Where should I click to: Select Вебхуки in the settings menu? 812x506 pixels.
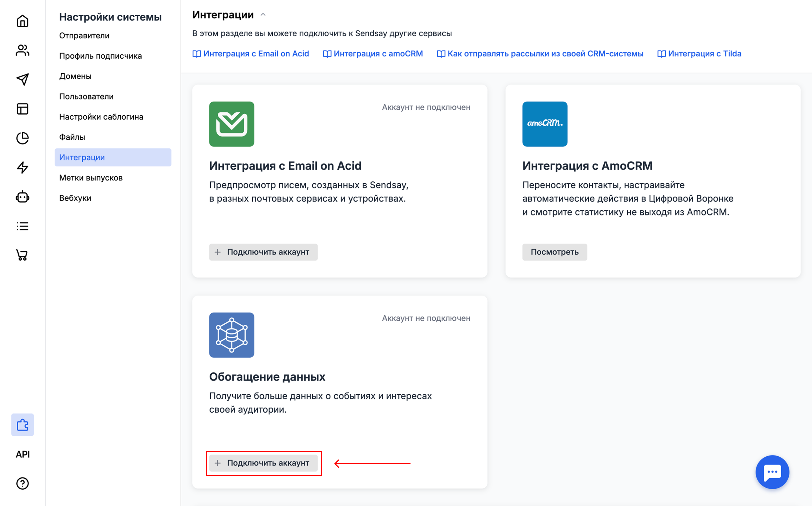[75, 198]
